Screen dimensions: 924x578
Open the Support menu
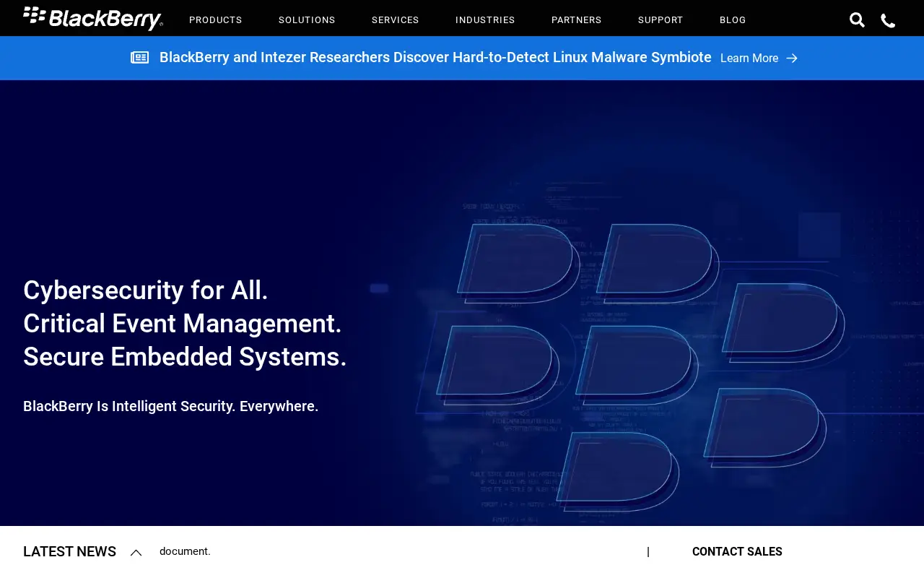(x=661, y=20)
